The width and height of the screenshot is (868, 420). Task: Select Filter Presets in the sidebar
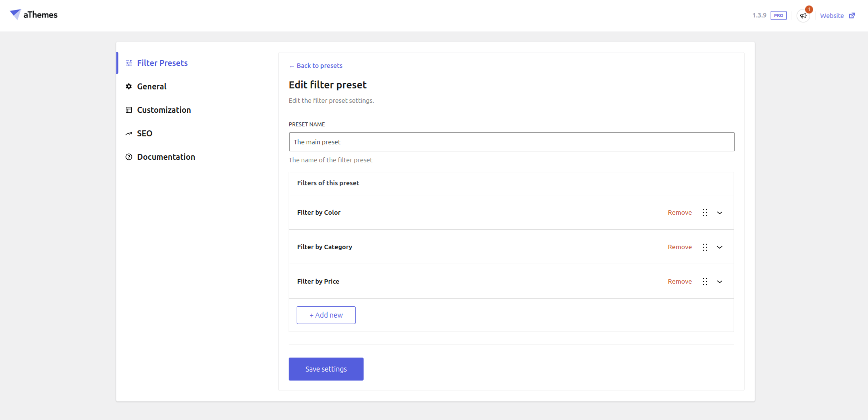pos(162,63)
